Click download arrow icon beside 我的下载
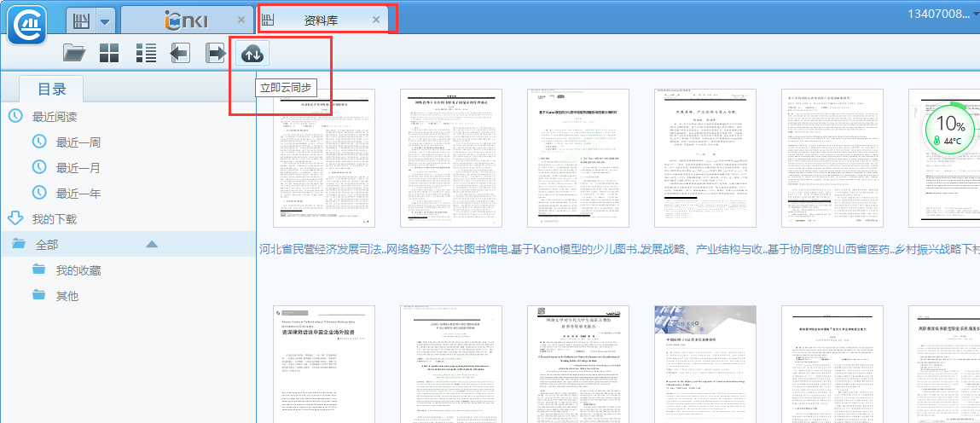Screen dimensions: 980x423 tap(15, 218)
